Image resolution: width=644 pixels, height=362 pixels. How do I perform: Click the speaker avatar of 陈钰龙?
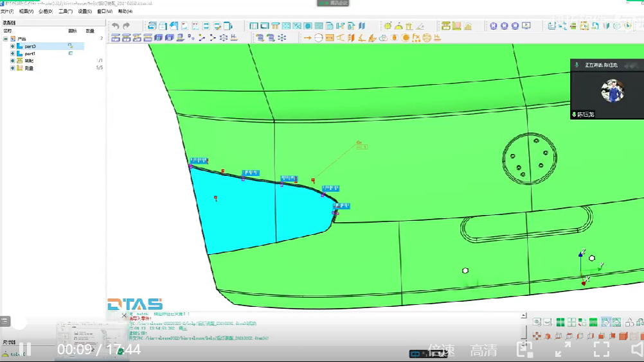[613, 90]
